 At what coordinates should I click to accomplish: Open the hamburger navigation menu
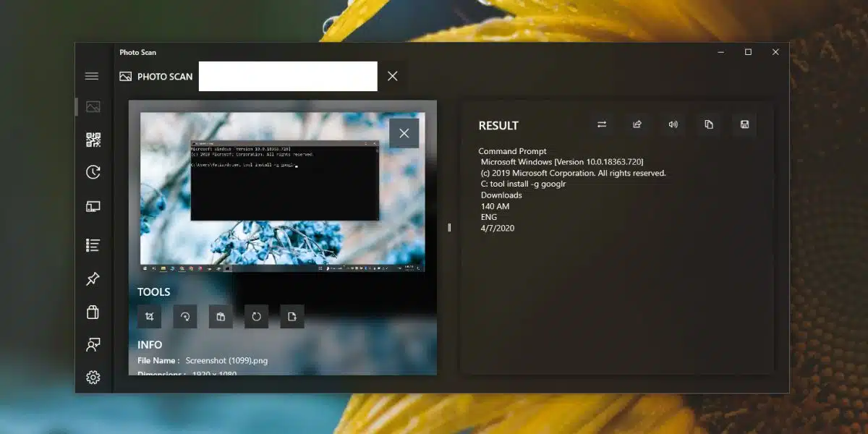(x=92, y=76)
